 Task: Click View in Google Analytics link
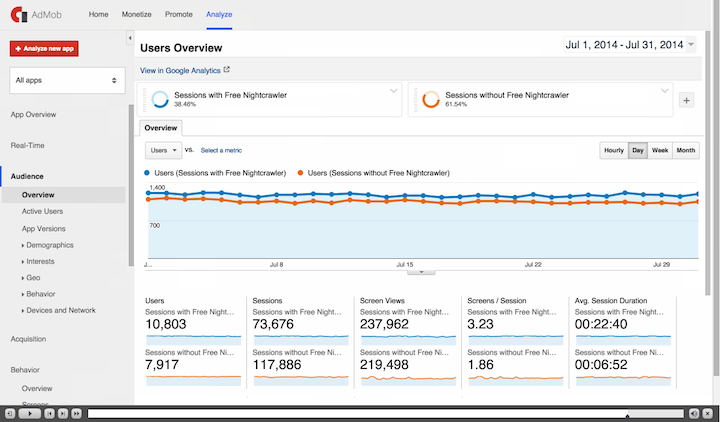(180, 70)
